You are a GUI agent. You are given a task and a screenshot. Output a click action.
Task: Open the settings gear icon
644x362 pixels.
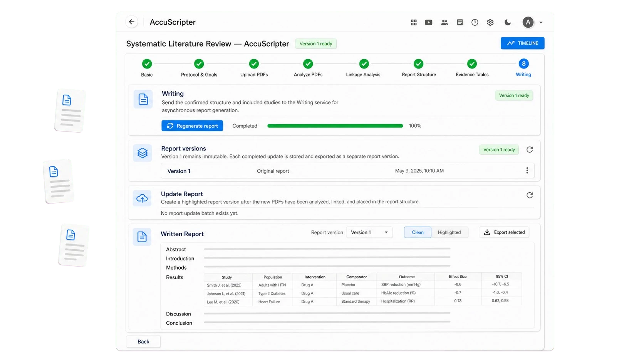(x=490, y=22)
